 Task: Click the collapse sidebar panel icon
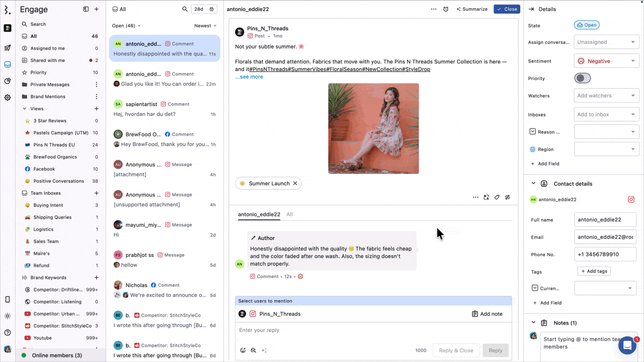point(86,9)
